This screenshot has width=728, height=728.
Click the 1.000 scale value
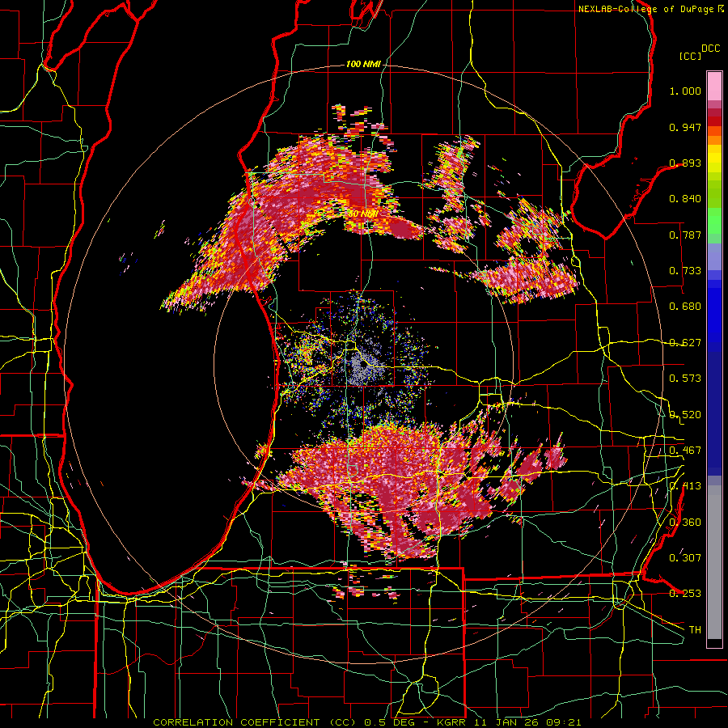coord(685,91)
